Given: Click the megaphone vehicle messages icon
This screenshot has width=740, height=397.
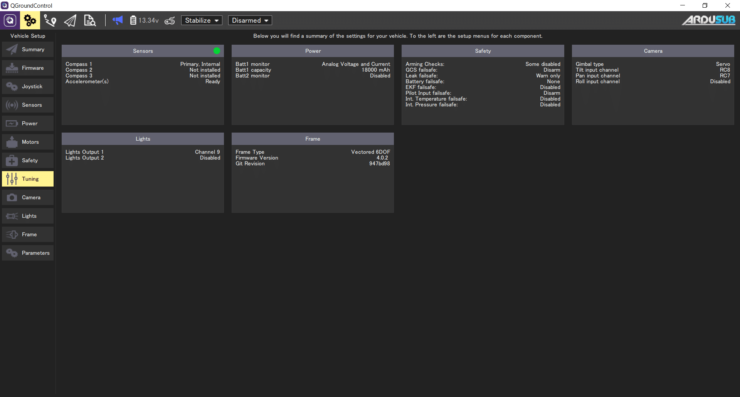Looking at the screenshot, I should (118, 20).
